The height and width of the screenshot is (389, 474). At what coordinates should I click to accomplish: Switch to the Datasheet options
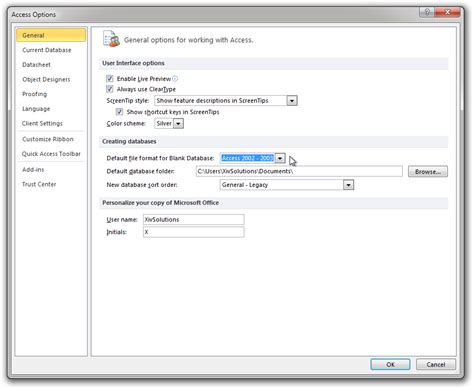pyautogui.click(x=36, y=65)
